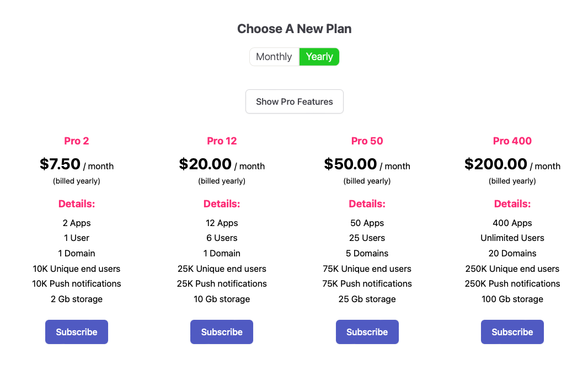Image resolution: width=588 pixels, height=365 pixels.
Task: Subscribe to the Pro 12 plan
Action: point(222,332)
